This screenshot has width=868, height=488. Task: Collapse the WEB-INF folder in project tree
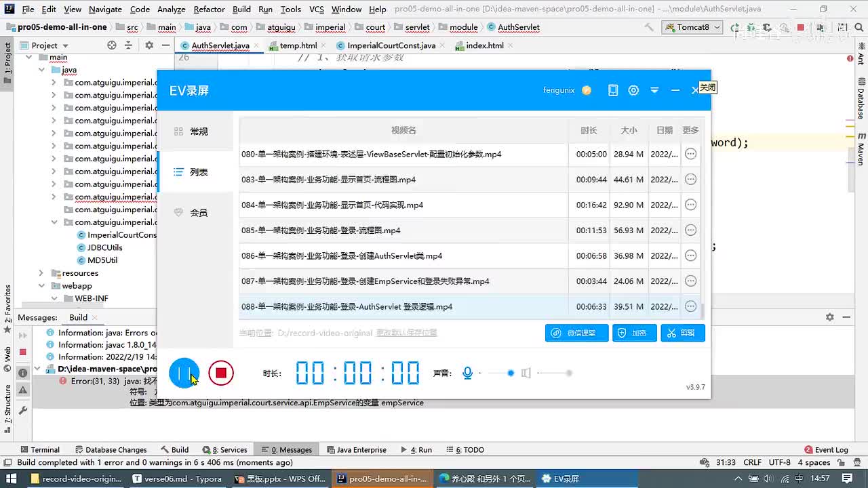[54, 298]
